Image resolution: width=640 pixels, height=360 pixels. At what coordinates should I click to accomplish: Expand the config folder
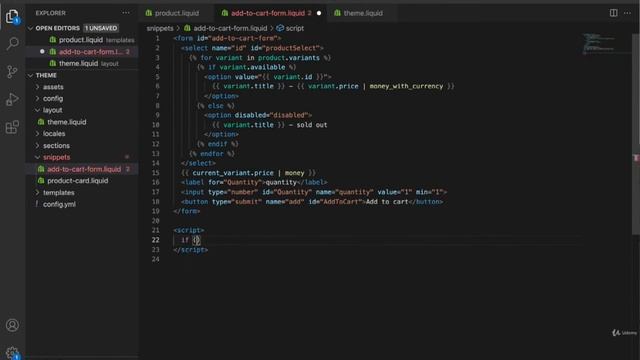tap(53, 98)
